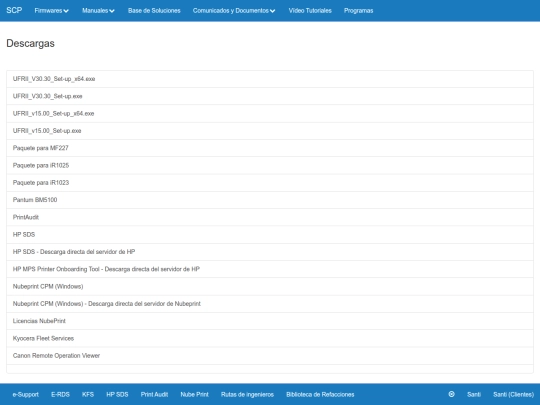540x405 pixels.
Task: Click the Santi footer link
Action: [474, 395]
